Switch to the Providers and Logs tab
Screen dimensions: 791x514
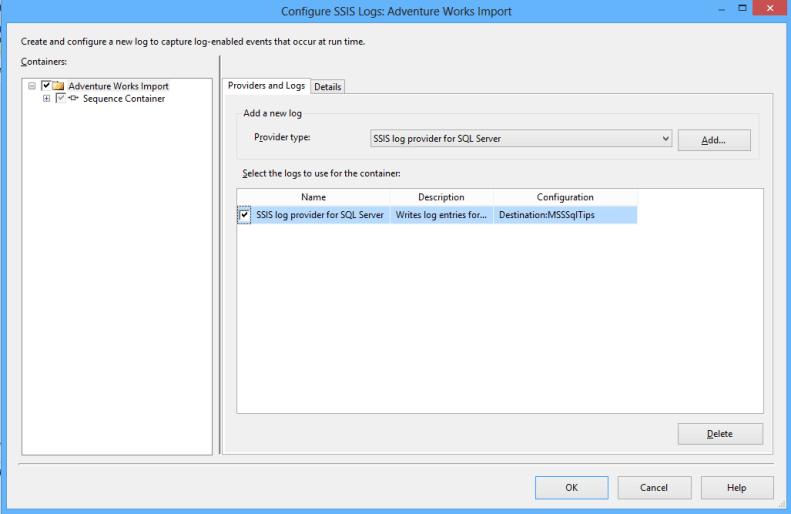tap(266, 86)
